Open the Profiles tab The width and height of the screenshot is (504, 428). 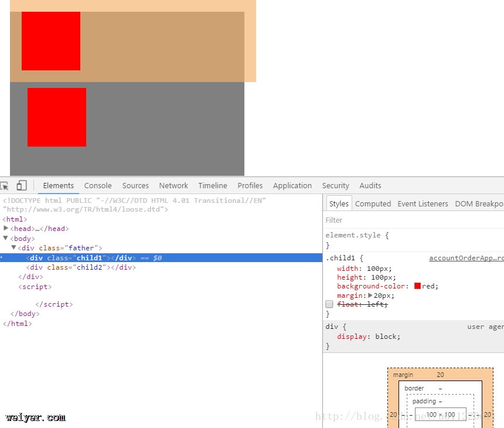pyautogui.click(x=250, y=185)
